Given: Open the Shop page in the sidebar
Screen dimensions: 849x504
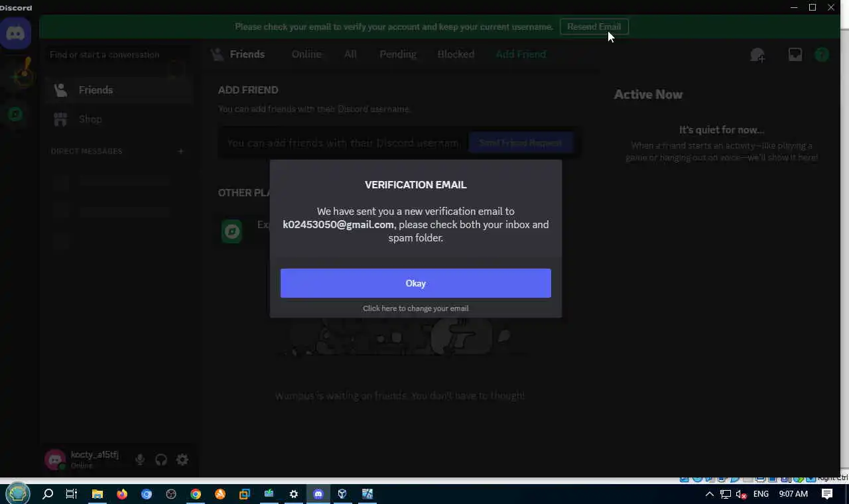Looking at the screenshot, I should click(119, 119).
